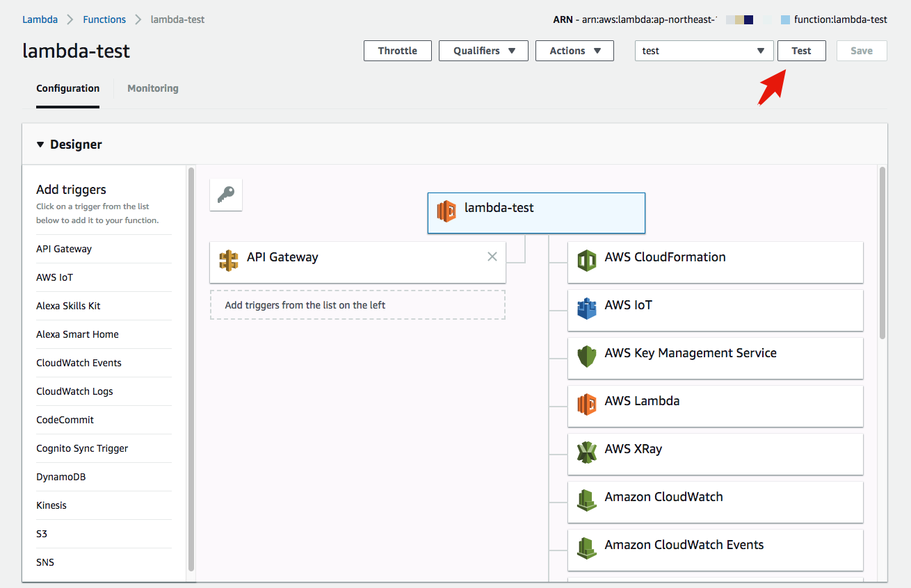Click the AWS XRay resource icon

point(587,452)
